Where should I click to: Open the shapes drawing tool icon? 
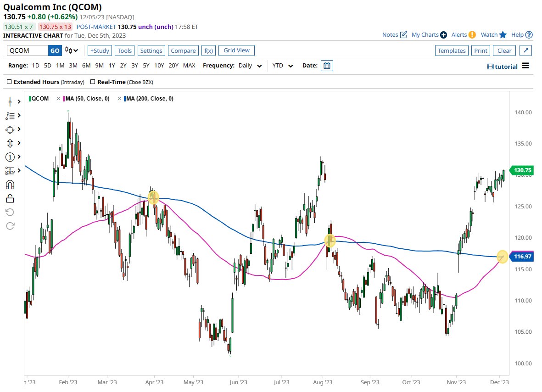click(x=10, y=129)
